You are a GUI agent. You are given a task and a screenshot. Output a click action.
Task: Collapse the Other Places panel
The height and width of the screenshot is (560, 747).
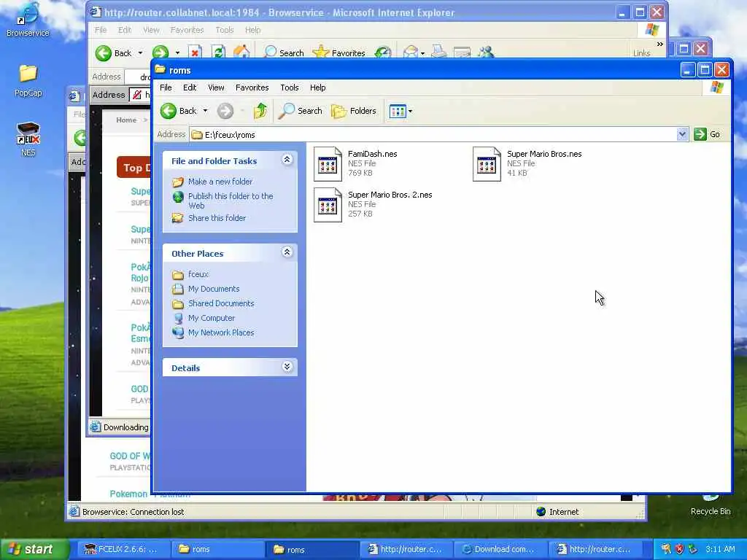pos(287,252)
